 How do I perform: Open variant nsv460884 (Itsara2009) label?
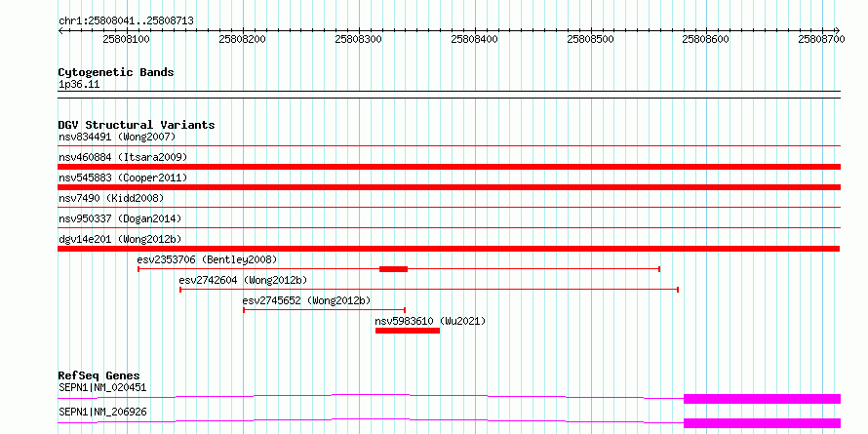tap(123, 157)
